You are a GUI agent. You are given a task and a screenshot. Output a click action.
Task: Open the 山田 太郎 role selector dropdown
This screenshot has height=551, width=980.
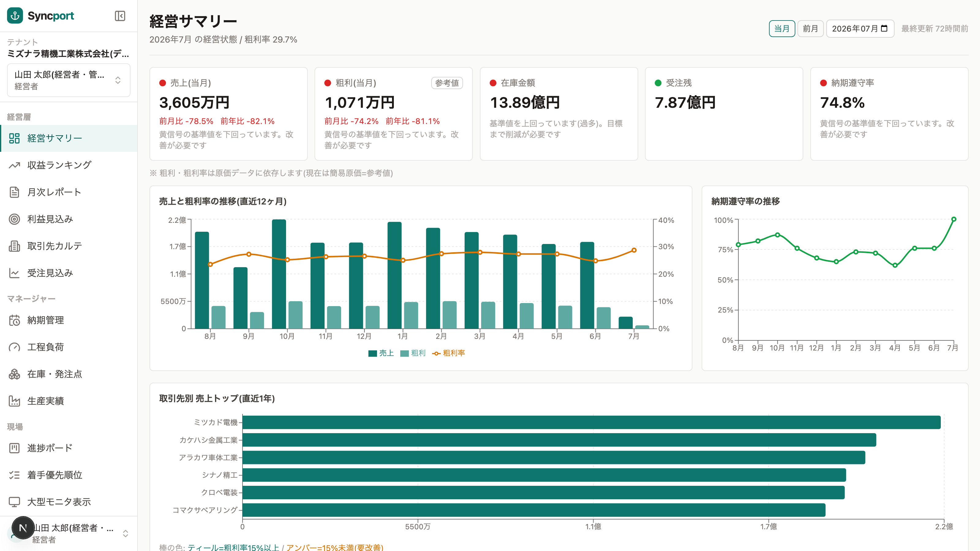69,80
